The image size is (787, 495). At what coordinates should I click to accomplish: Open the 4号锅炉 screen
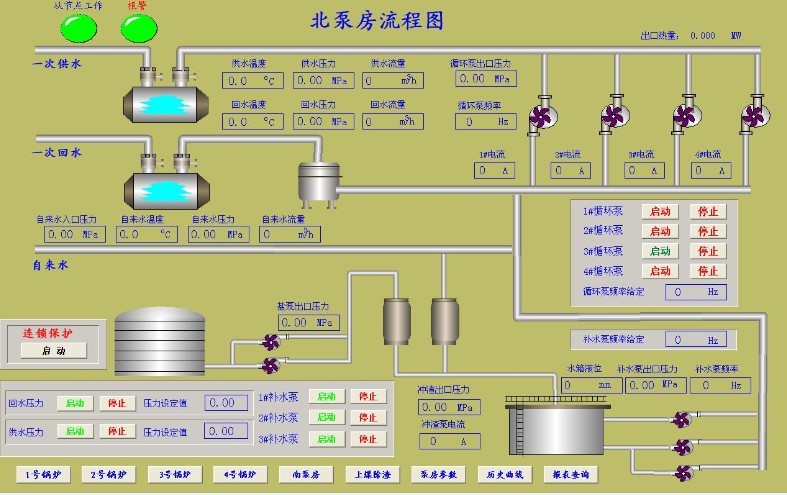(240, 474)
